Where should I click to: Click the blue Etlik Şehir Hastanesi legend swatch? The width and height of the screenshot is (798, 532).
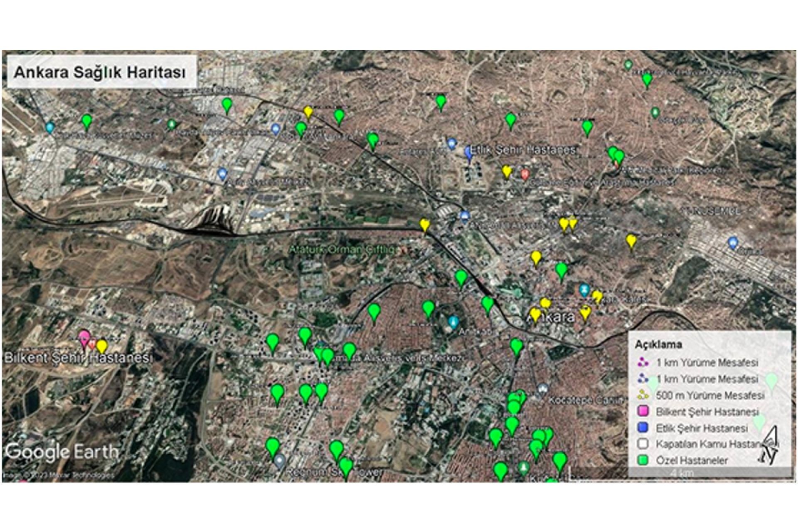click(x=643, y=427)
